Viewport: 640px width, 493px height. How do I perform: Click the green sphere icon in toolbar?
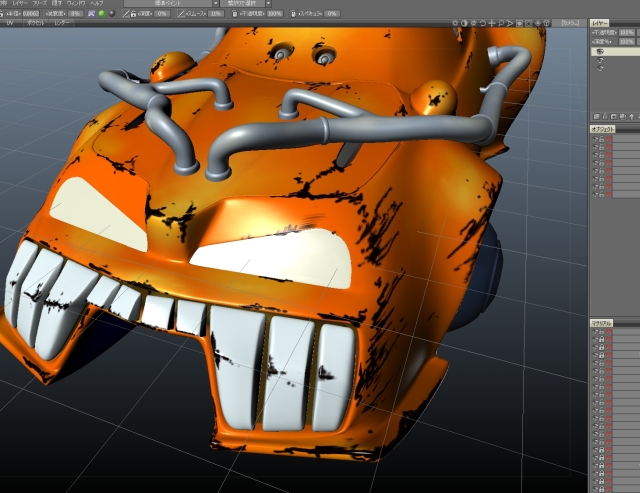101,13
